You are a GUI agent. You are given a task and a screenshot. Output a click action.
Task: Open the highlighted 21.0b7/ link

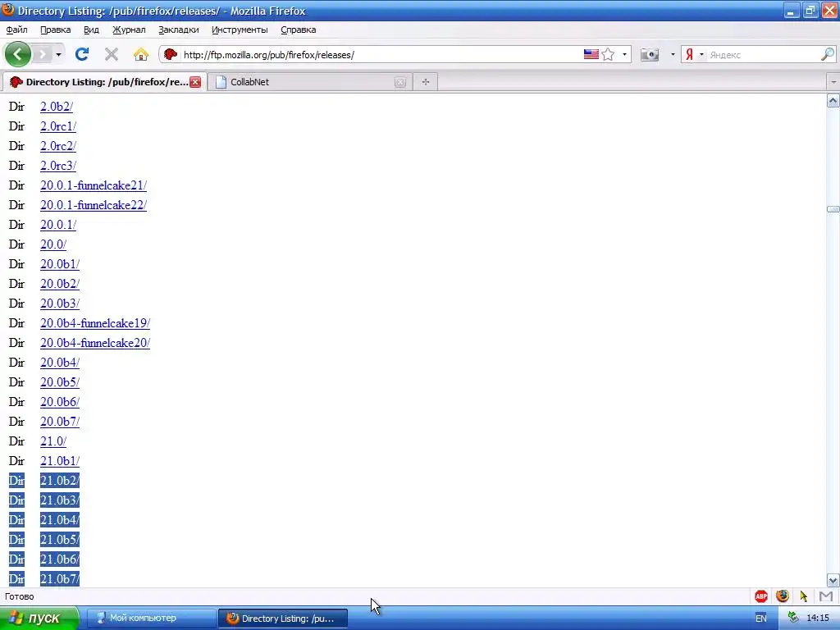click(59, 578)
